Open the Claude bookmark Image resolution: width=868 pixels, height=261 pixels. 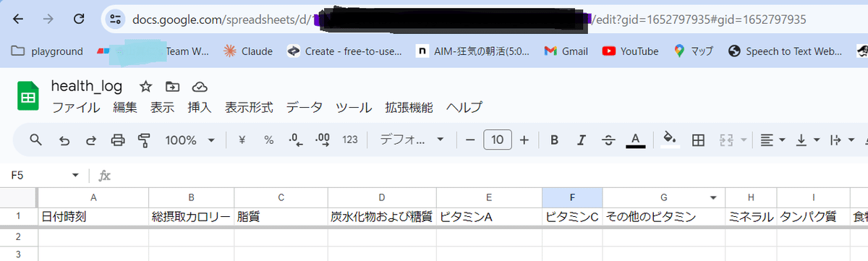[248, 51]
